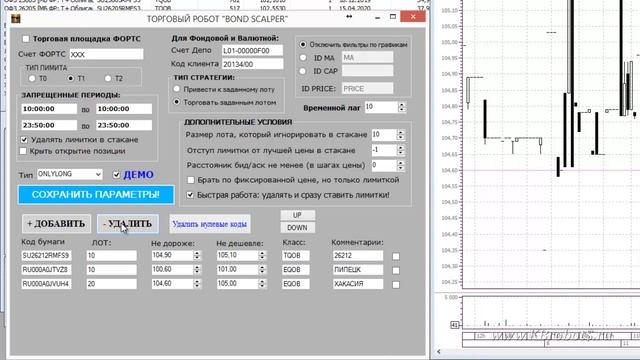Select ID CAP radio option
This screenshot has height=360, width=640.
pos(302,71)
